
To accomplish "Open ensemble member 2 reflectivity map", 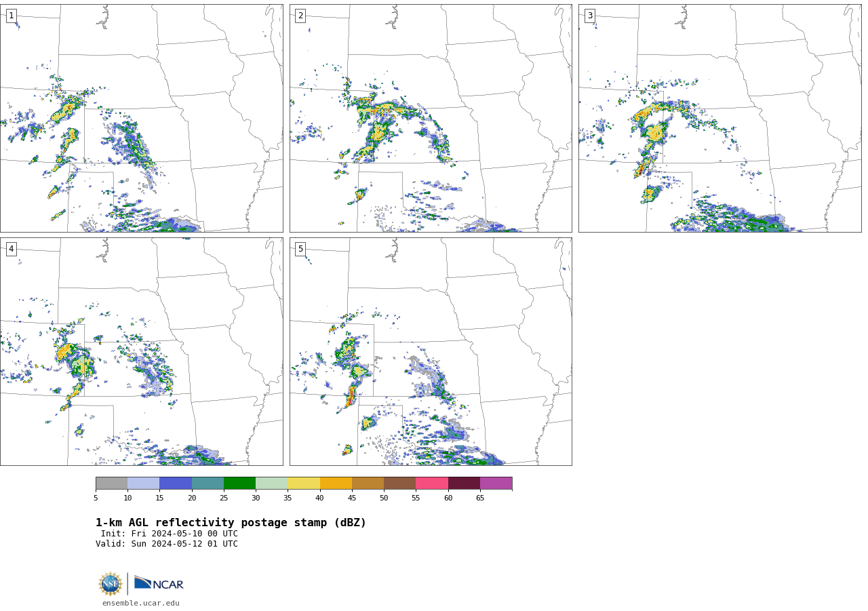I will point(431,118).
